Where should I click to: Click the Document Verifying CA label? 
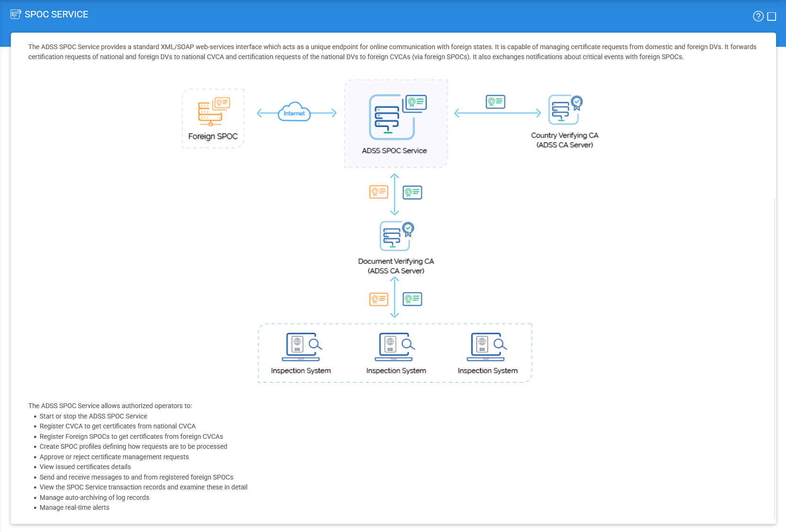point(396,266)
